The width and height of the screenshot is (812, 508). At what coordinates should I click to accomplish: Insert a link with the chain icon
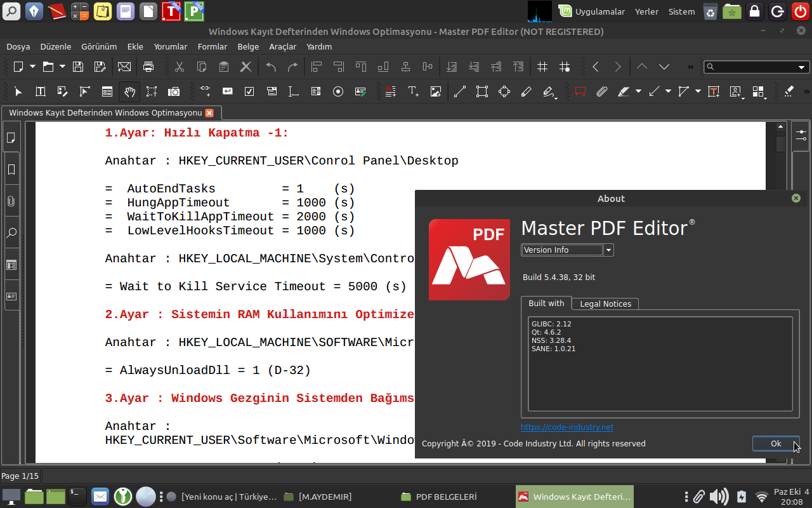point(205,91)
